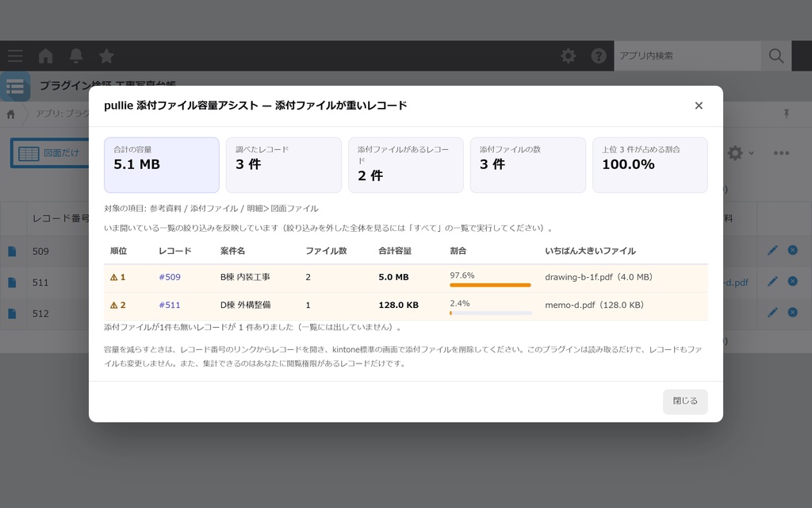812x508 pixels.
Task: Open the favorites star icon
Action: pos(106,56)
